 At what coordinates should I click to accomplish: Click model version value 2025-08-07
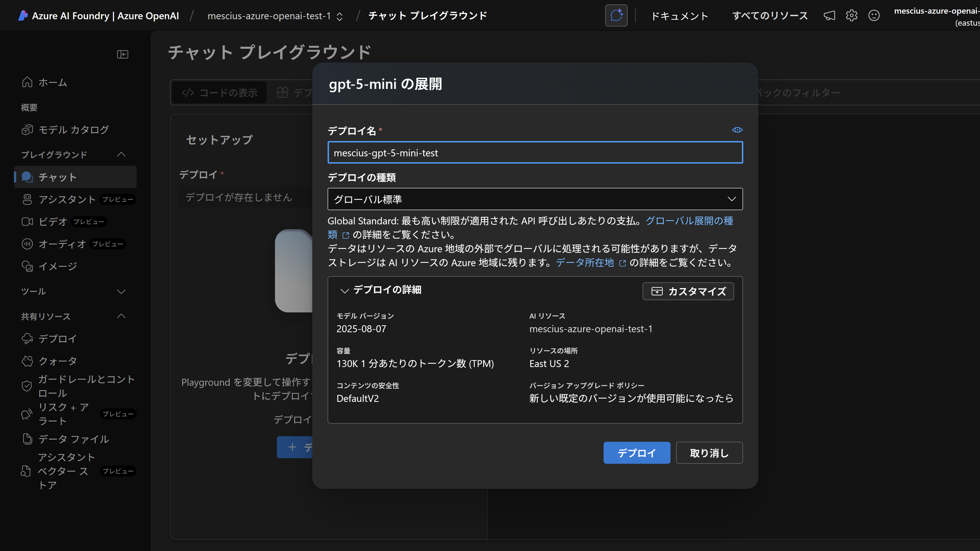point(361,329)
